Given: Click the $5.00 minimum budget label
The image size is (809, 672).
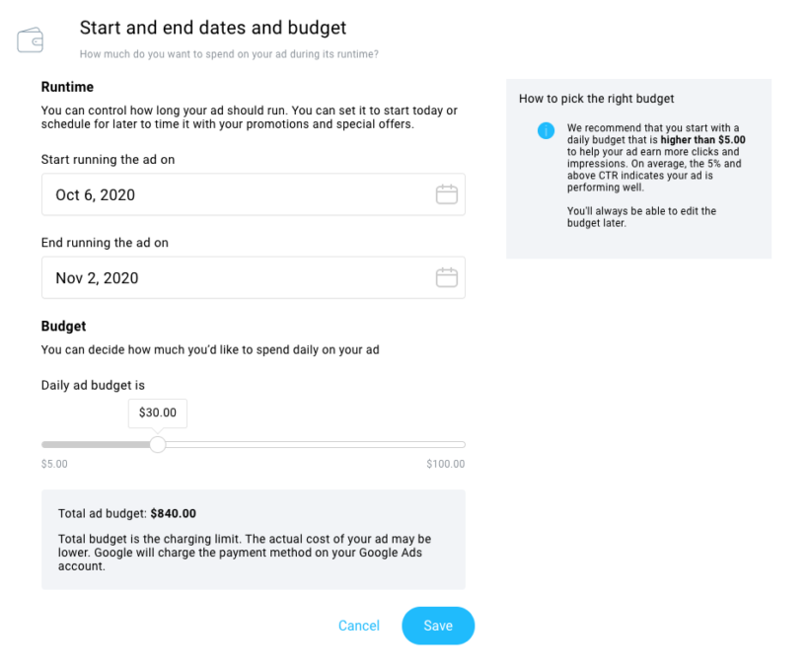Looking at the screenshot, I should (x=54, y=464).
